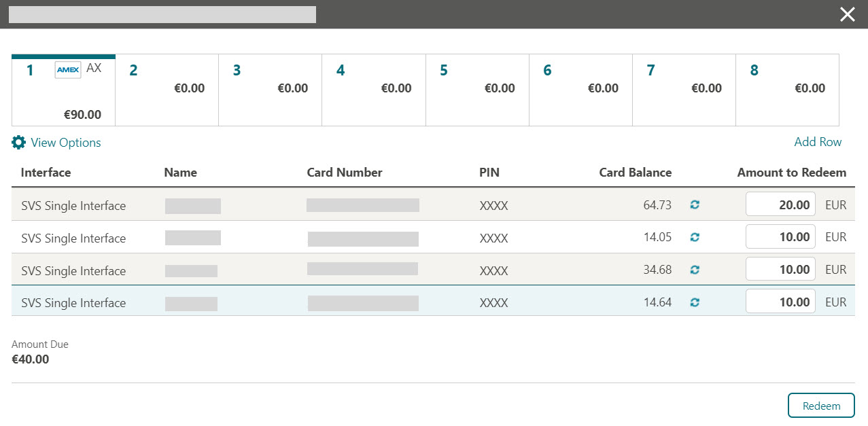Switch to payment tab 7
This screenshot has width=868, height=426.
[684, 88]
